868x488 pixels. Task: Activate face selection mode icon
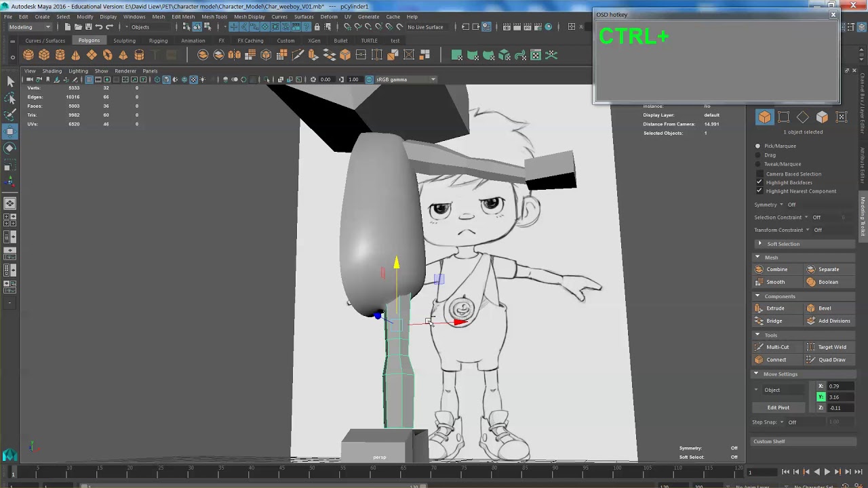[822, 117]
